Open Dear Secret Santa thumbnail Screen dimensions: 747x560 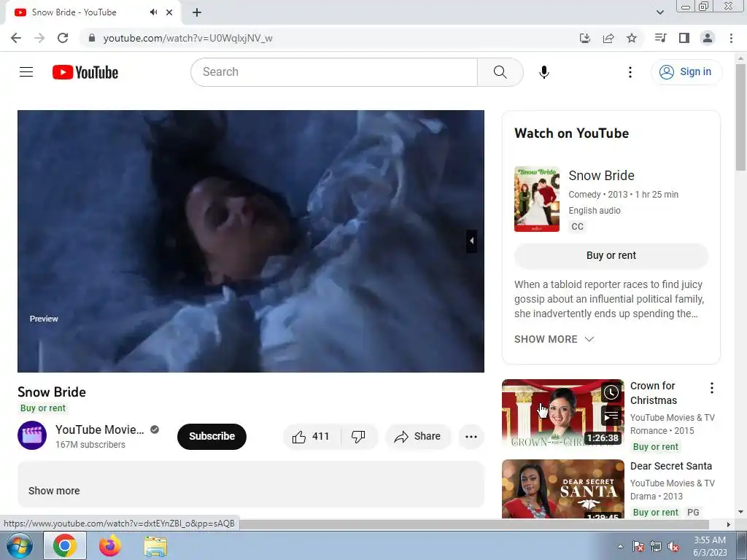(x=562, y=489)
